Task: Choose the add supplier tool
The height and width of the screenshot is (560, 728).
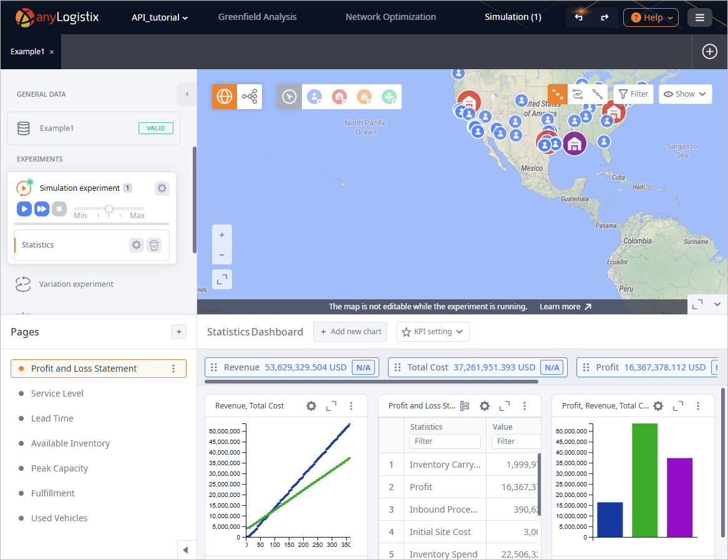Action: (x=389, y=97)
